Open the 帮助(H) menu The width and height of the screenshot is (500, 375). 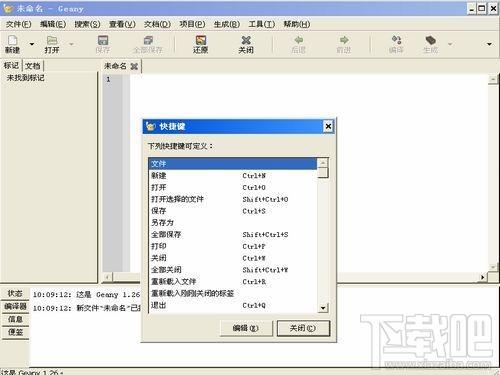coord(297,24)
